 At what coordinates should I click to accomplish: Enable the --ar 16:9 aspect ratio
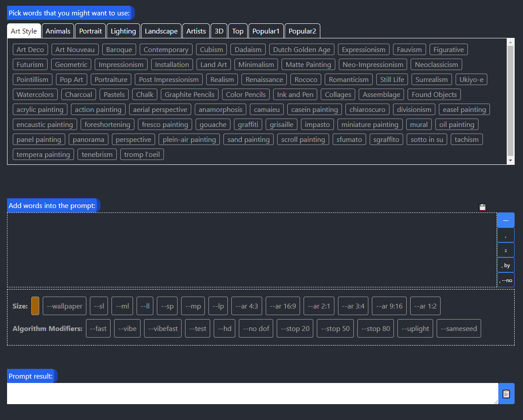(x=283, y=306)
